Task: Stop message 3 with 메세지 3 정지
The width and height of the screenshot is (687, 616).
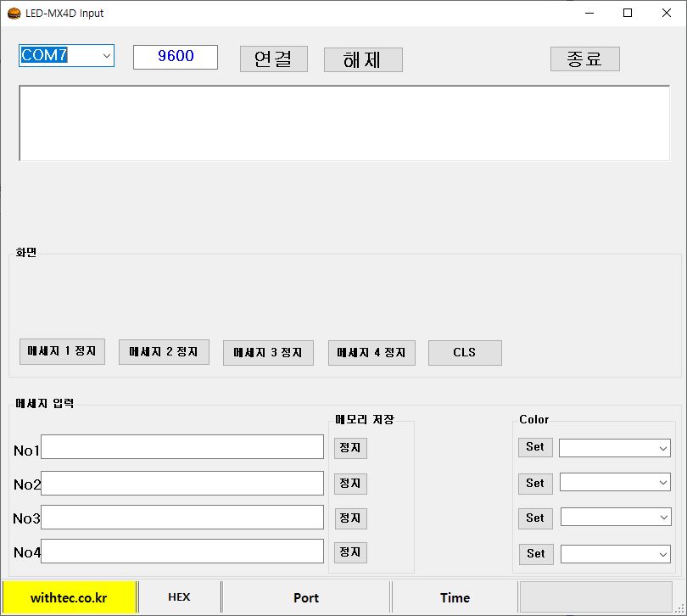Action: coord(268,353)
